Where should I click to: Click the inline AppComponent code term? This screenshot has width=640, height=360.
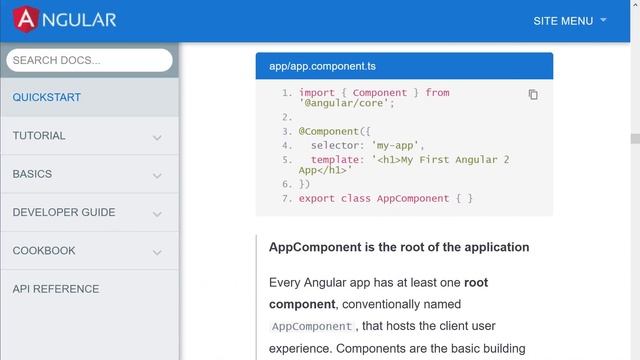click(x=312, y=327)
